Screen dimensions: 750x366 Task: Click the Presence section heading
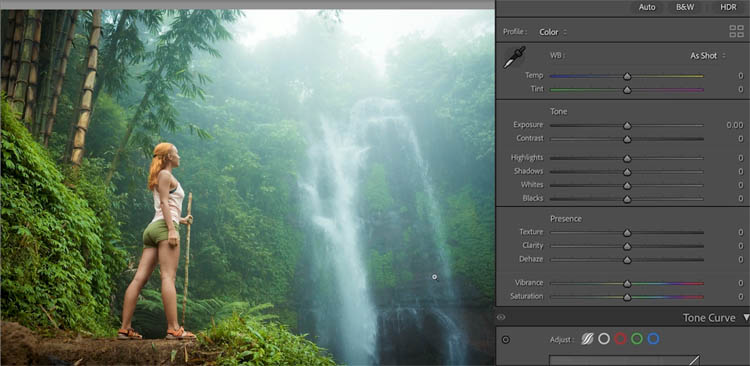tap(566, 219)
